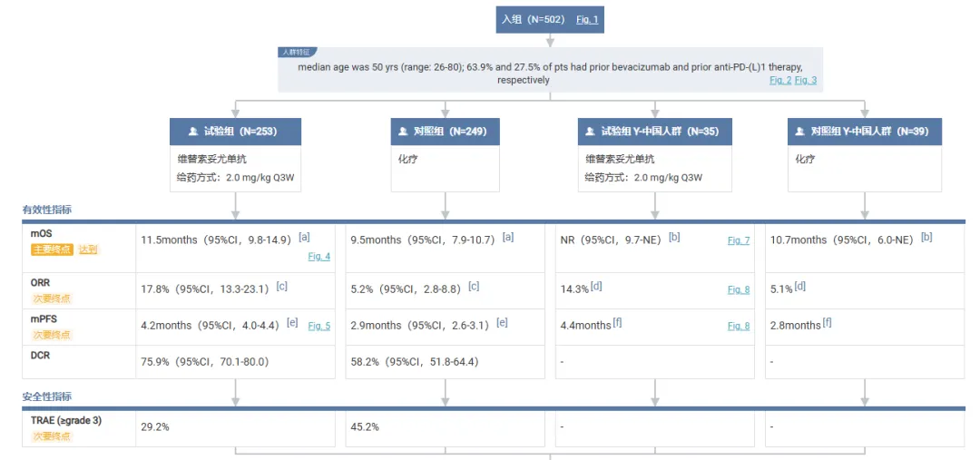Click footnote [d] beside 14.3% ORR value

596,286
